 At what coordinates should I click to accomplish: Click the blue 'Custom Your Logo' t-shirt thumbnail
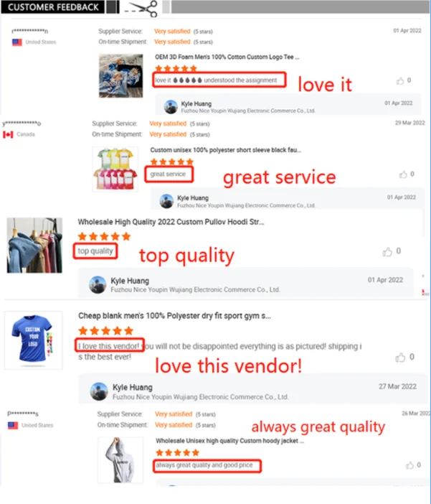click(x=34, y=340)
